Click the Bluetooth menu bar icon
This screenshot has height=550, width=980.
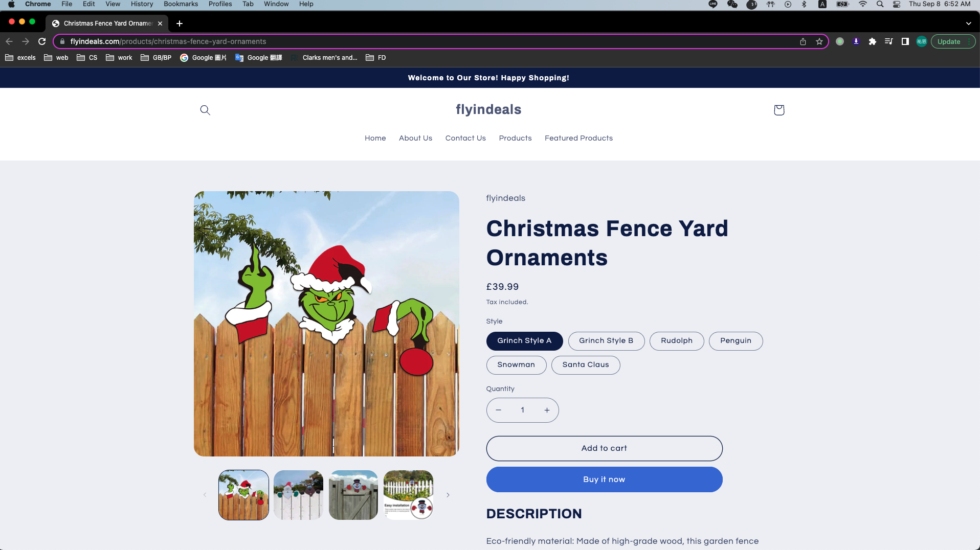click(x=804, y=4)
